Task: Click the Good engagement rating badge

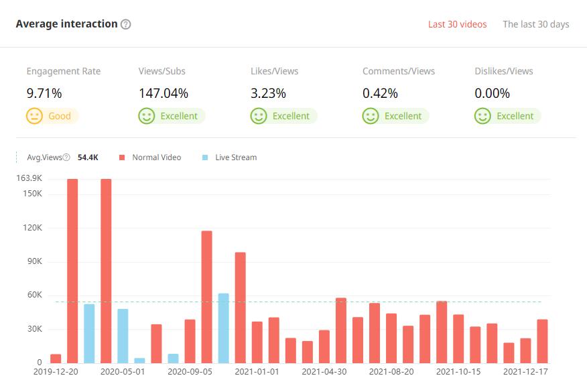Action: point(59,116)
